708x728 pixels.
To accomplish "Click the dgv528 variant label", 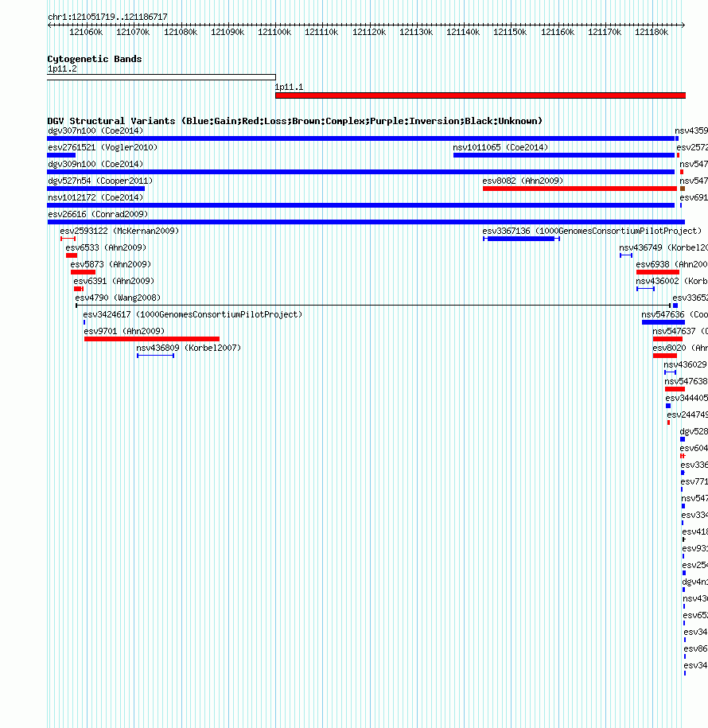I will coord(694,432).
